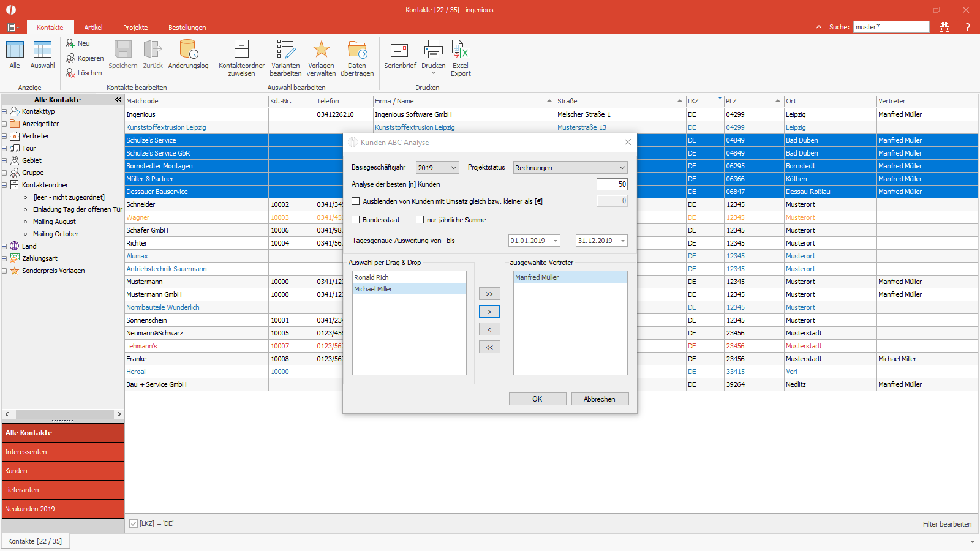Image resolution: width=980 pixels, height=551 pixels.
Task: Enable the Bundesstaat checkbox
Action: pyautogui.click(x=356, y=219)
